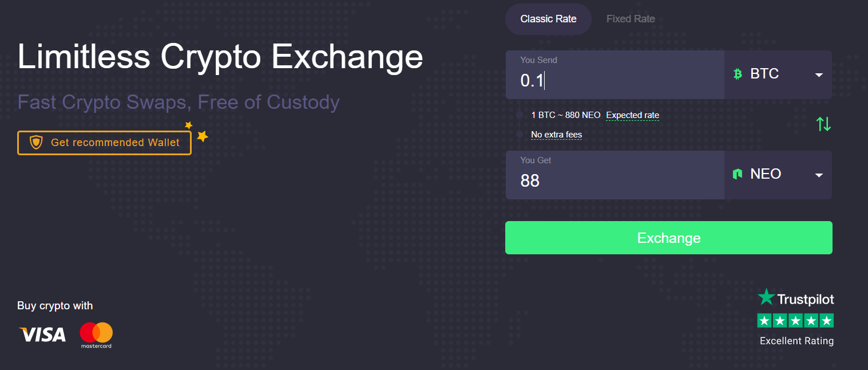Click the Excellent Rating text
The width and height of the screenshot is (868, 370).
tap(796, 341)
